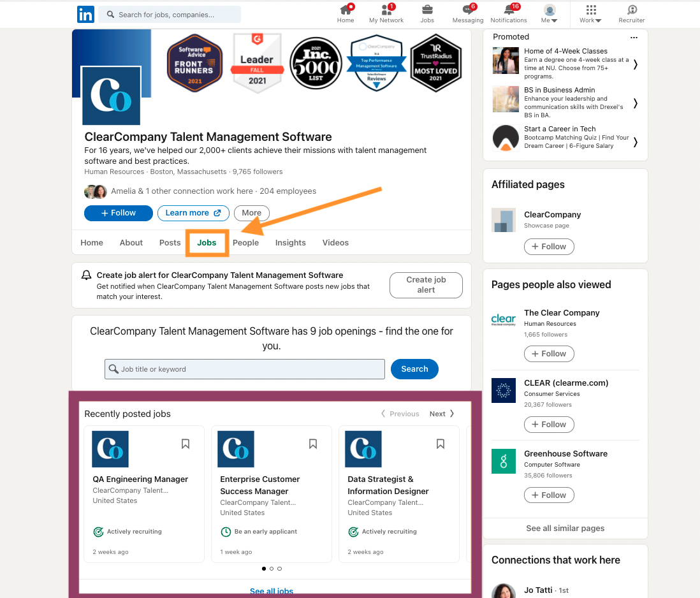
Task: Click the Inc. 5000 List badge
Action: click(316, 63)
